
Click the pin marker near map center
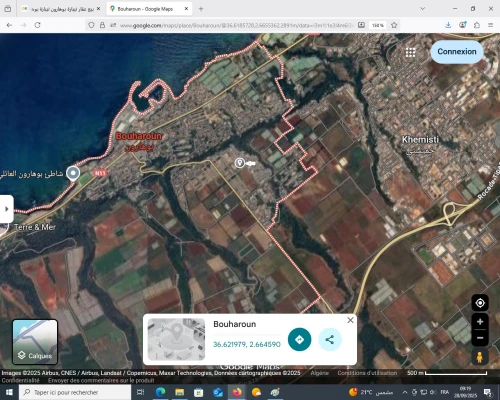239,163
